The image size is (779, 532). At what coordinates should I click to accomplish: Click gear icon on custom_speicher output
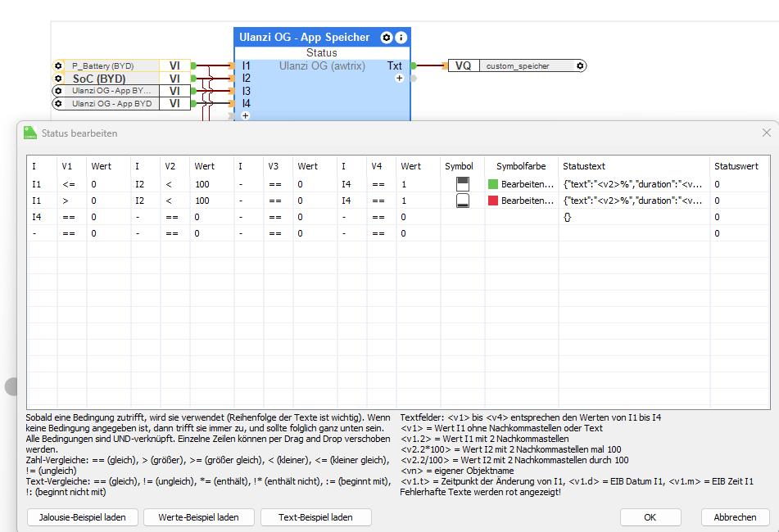580,66
